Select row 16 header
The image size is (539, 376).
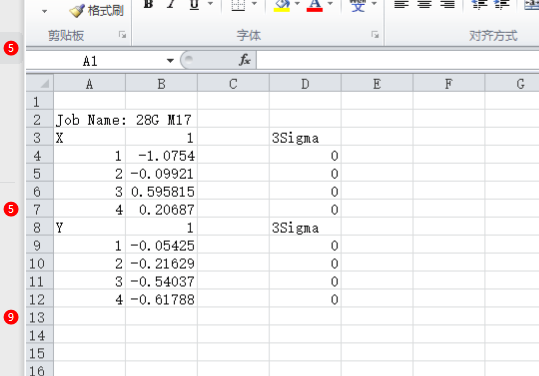[x=40, y=370]
